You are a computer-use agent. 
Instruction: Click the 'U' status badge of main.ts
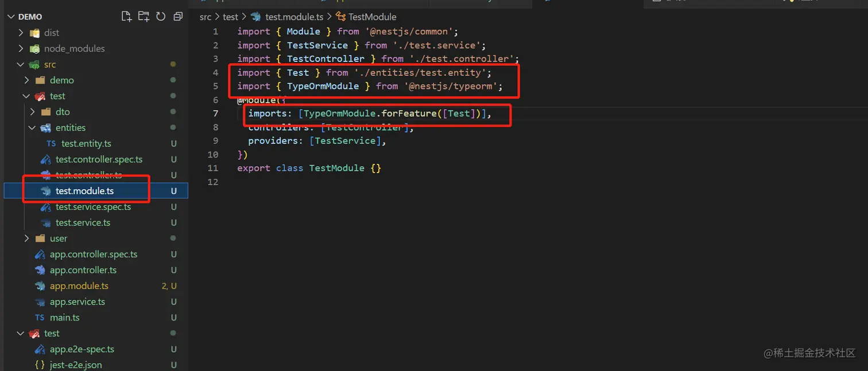pyautogui.click(x=173, y=318)
